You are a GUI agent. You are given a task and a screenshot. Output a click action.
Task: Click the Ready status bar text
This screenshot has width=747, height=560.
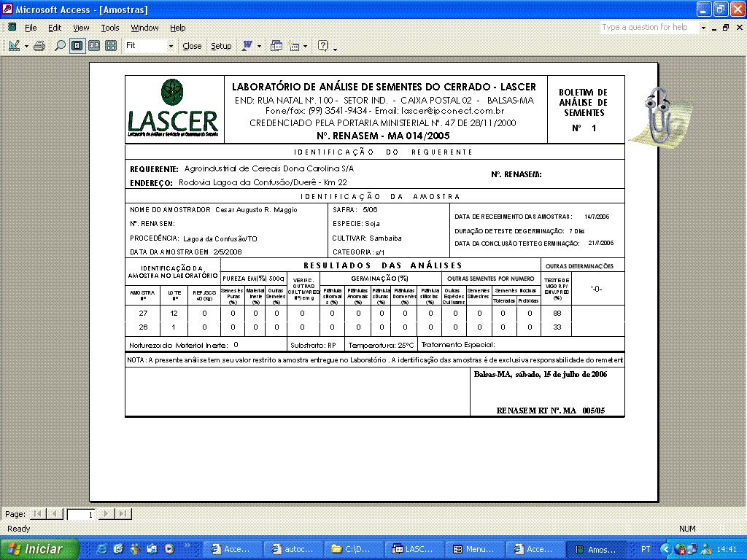coord(18,529)
